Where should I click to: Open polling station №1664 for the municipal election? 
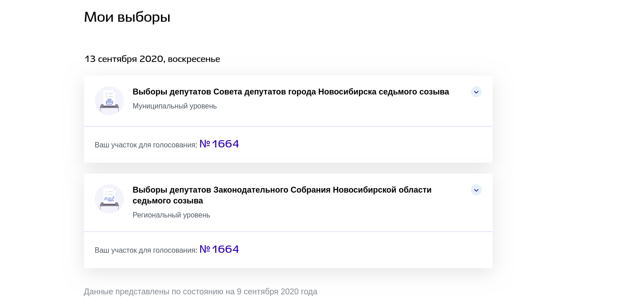(x=219, y=144)
